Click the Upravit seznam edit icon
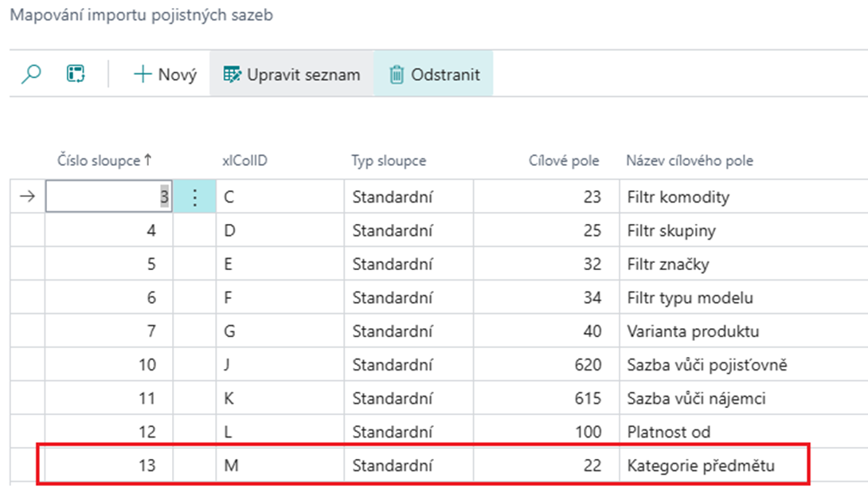868x494 pixels. click(x=232, y=75)
